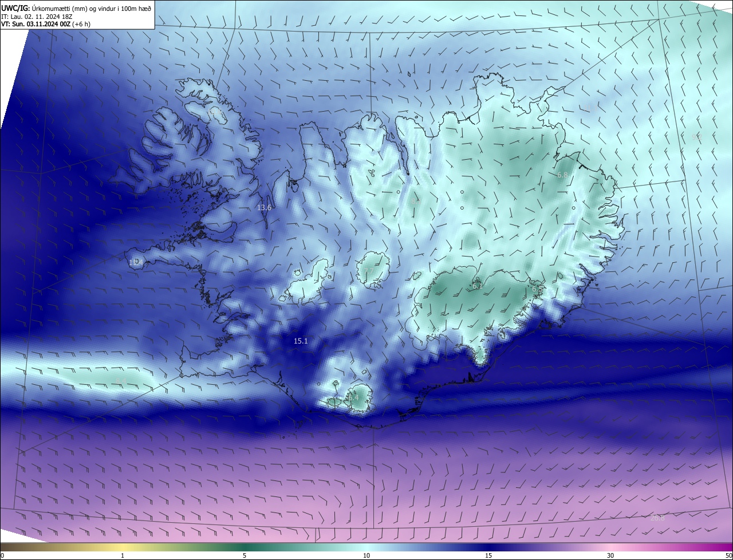Click the valid time line "VT: Sun. 03.11.2024 00Z"

click(36, 24)
